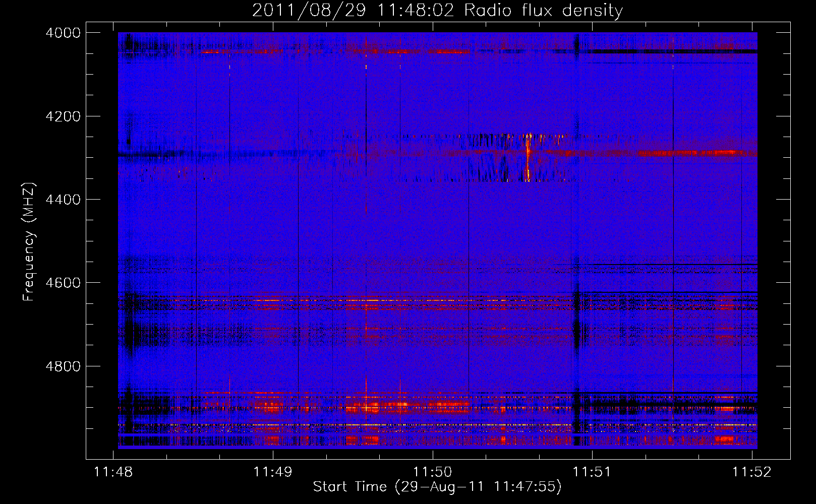Click the 11:52 time tick label
This screenshot has height=504, width=816.
click(752, 472)
